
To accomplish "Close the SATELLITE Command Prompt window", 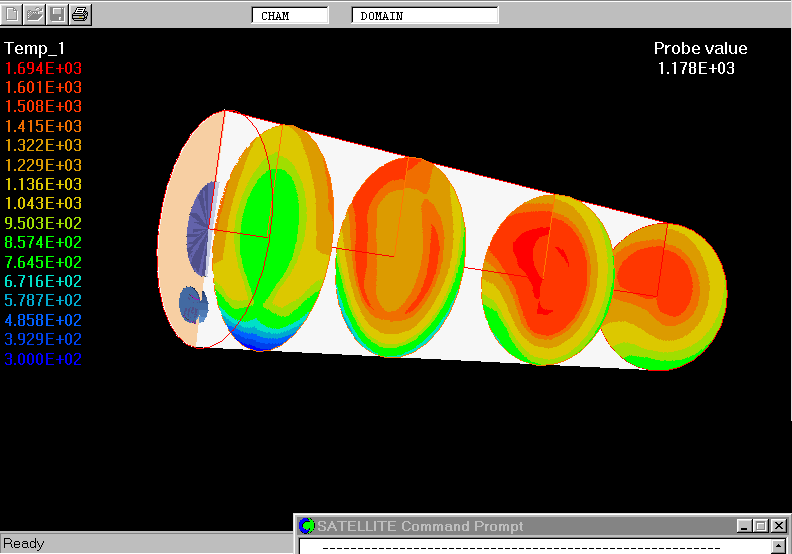I will pyautogui.click(x=778, y=526).
